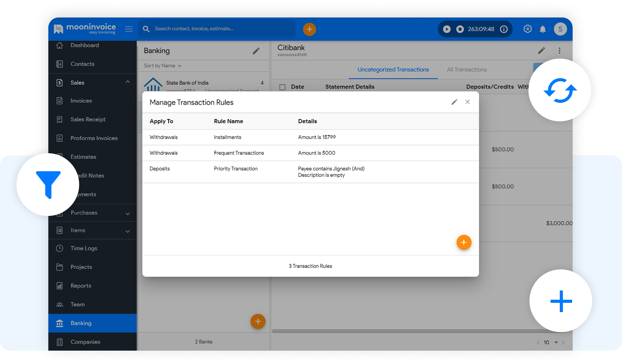Click the settings gear icon in header
Image resolution: width=622 pixels, height=364 pixels.
click(527, 29)
